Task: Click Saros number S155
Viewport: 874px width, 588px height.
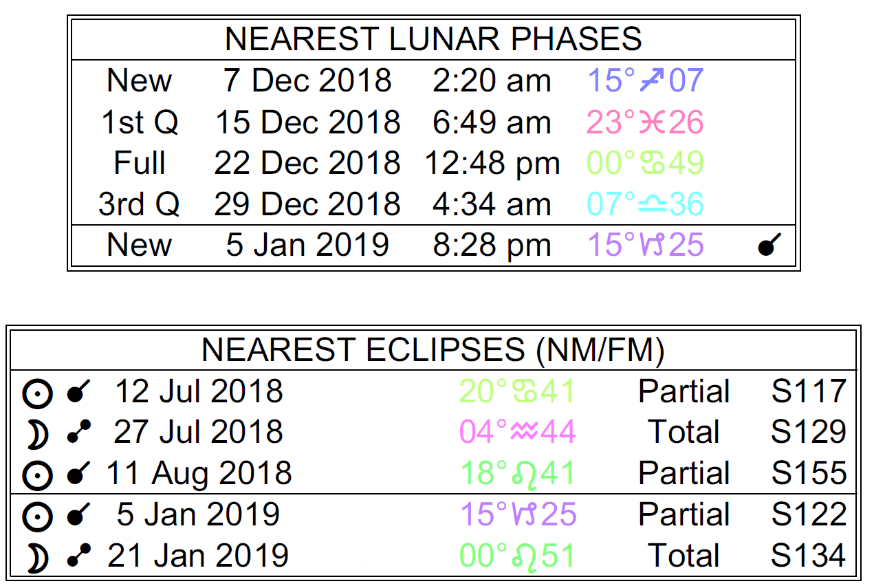Action: [809, 474]
